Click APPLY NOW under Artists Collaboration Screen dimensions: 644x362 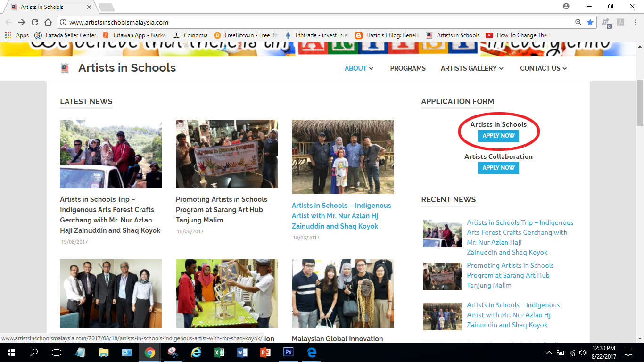click(x=498, y=168)
